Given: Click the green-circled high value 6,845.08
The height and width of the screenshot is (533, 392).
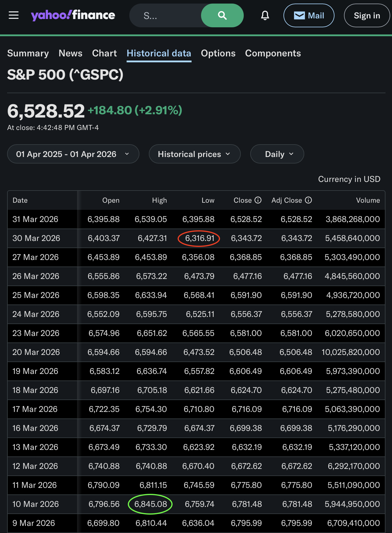Looking at the screenshot, I should point(150,504).
